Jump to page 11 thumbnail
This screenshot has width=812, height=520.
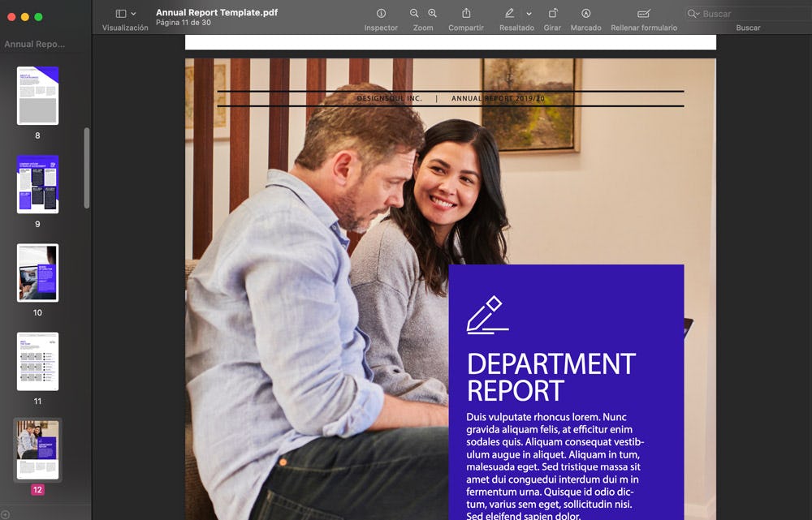click(37, 361)
